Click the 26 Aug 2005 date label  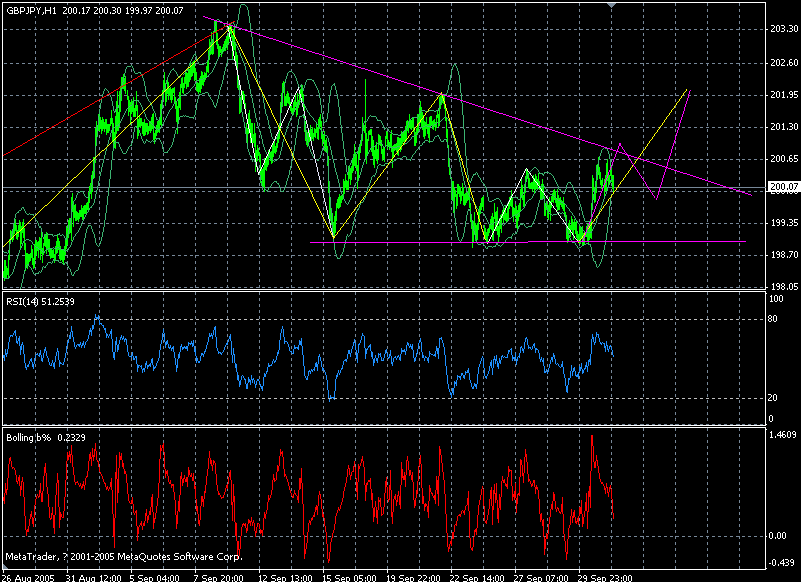(x=29, y=578)
